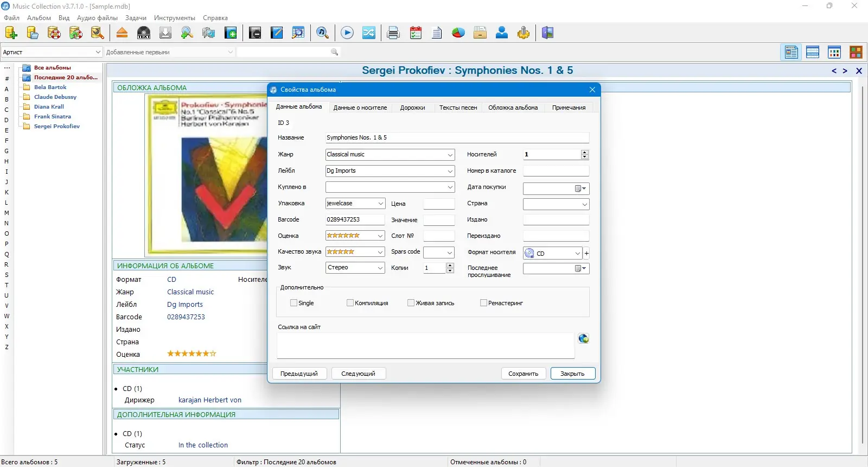Toggle the Ремастеринг checkbox
Viewport: 868px width, 467px height.
point(483,303)
